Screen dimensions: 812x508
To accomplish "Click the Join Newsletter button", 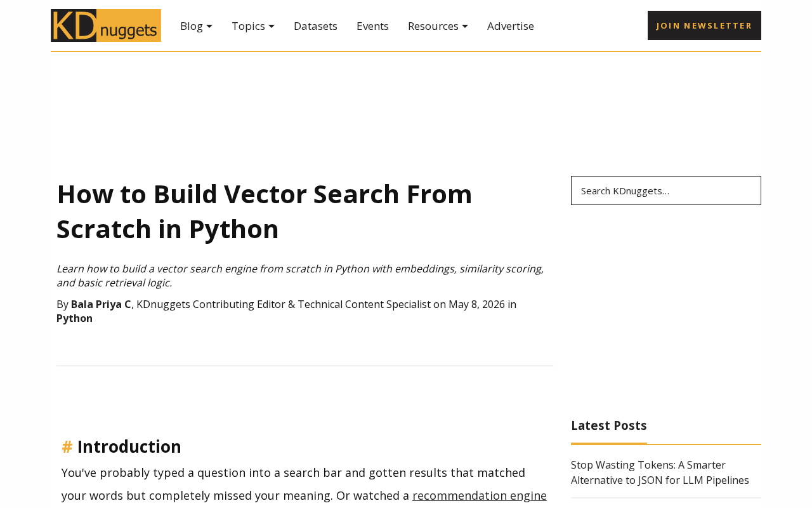I will pos(704,25).
